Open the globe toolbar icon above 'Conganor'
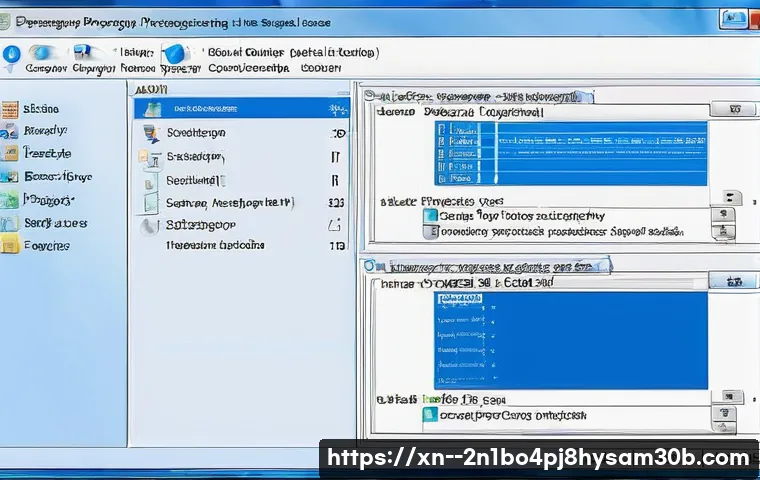Viewport: 760px width, 480px height. 41,52
